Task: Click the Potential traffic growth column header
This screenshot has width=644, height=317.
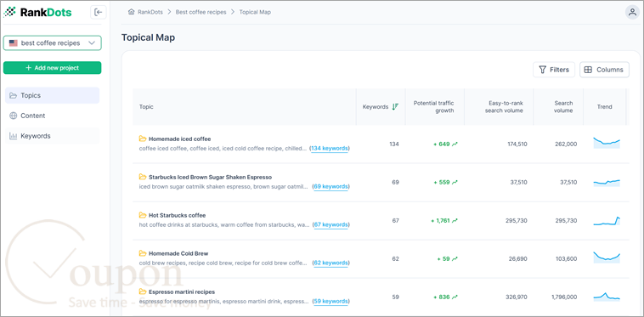Action: coord(433,107)
